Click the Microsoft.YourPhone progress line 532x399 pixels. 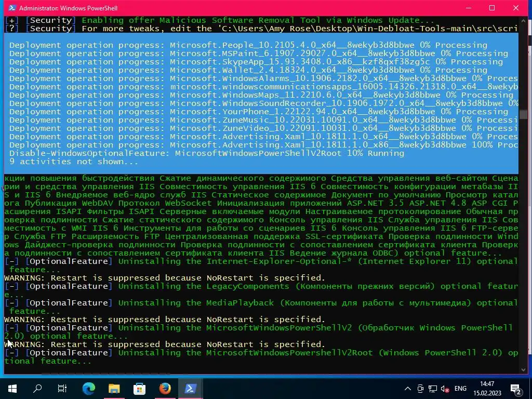(259, 112)
